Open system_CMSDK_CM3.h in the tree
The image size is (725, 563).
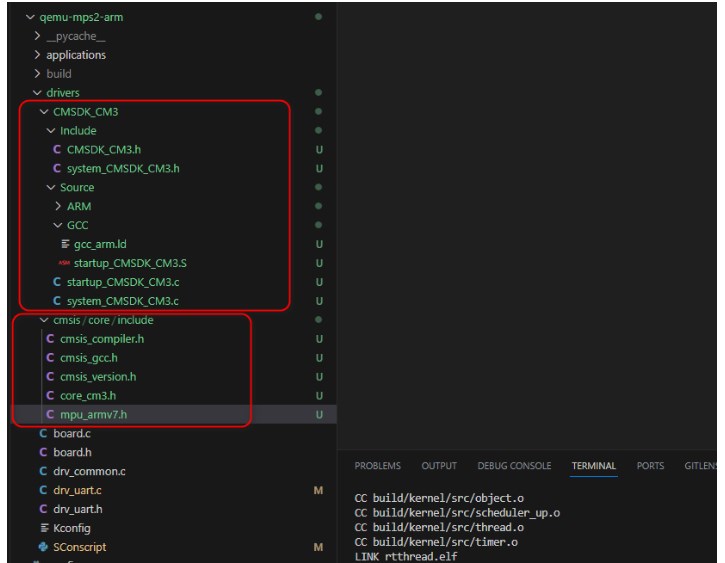point(123,169)
